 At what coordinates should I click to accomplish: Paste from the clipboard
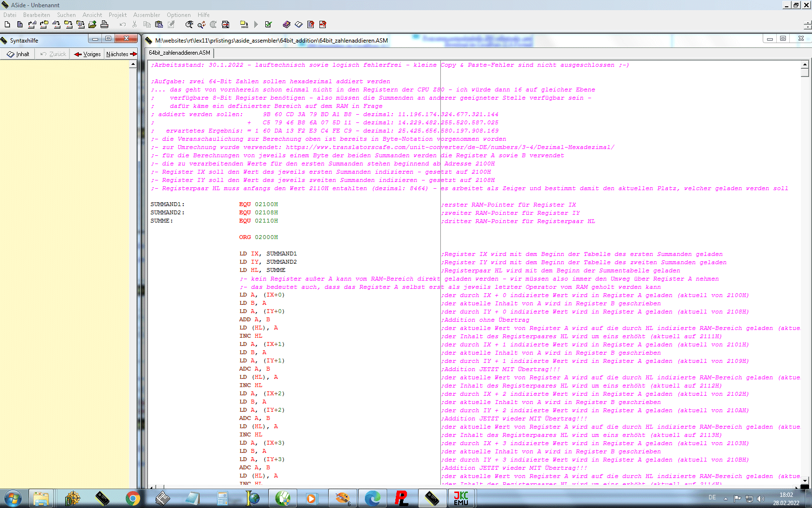point(159,24)
